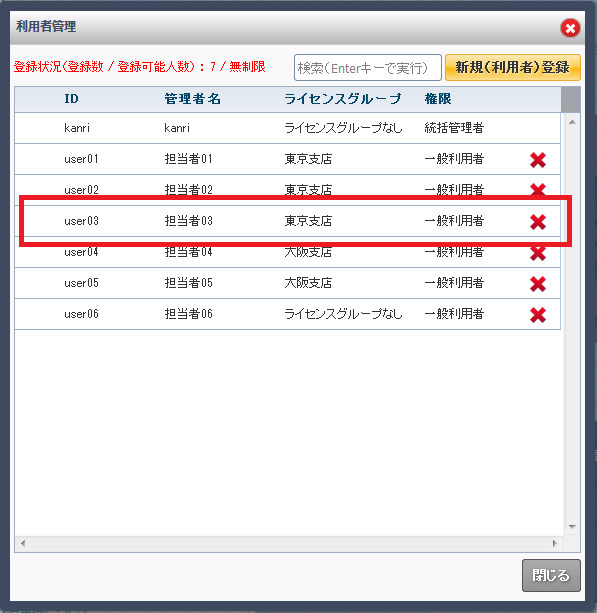This screenshot has width=597, height=613.
Task: Click the 権限 column header
Action: [x=437, y=99]
